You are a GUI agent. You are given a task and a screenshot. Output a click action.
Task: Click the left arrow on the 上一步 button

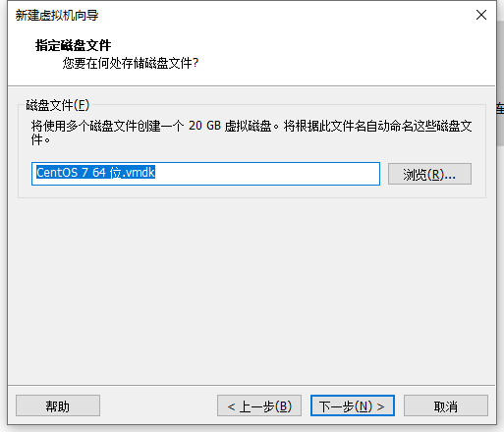[231, 406]
